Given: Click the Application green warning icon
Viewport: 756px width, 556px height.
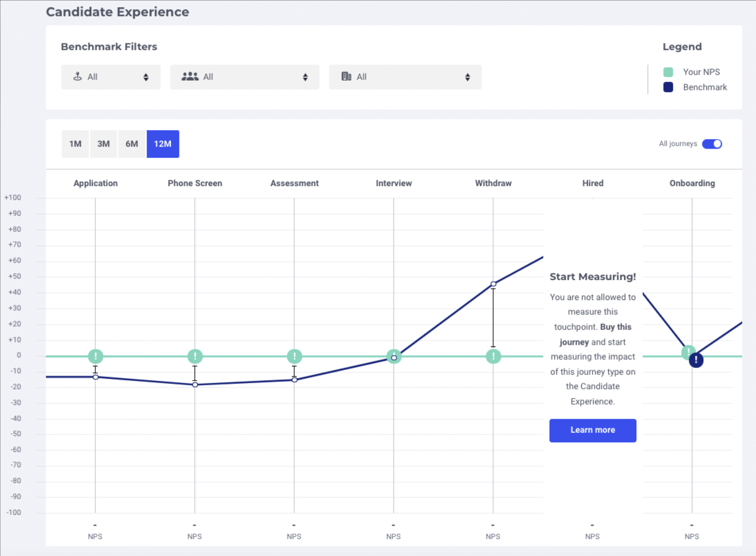Looking at the screenshot, I should [95, 356].
